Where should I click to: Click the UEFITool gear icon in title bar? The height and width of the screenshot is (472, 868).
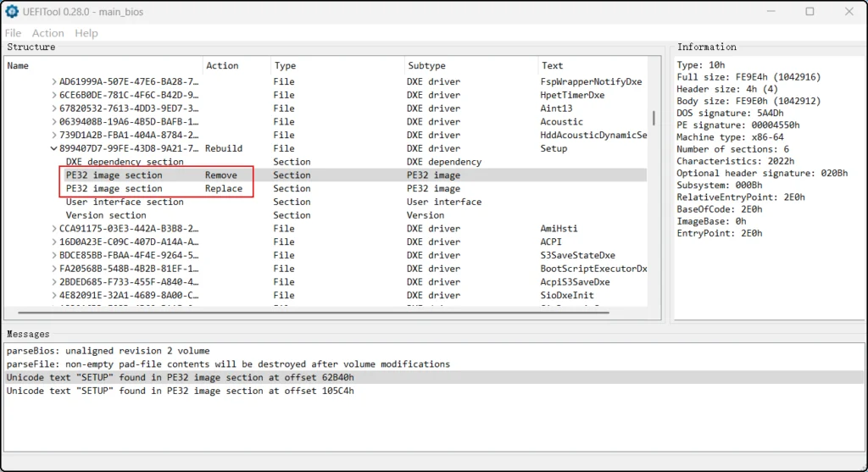pos(12,12)
